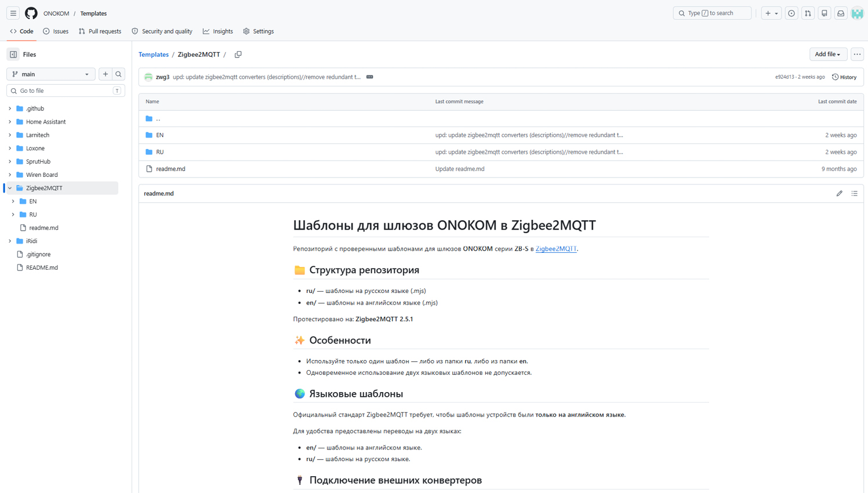Switch to the Insights tab
The image size is (868, 493).
click(x=218, y=31)
